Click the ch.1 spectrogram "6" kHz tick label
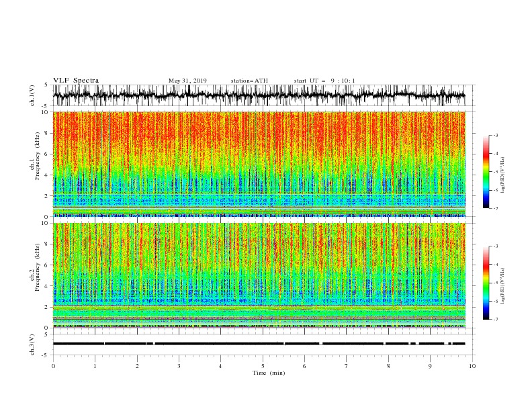Screen dimensions: 532x411 (47, 154)
